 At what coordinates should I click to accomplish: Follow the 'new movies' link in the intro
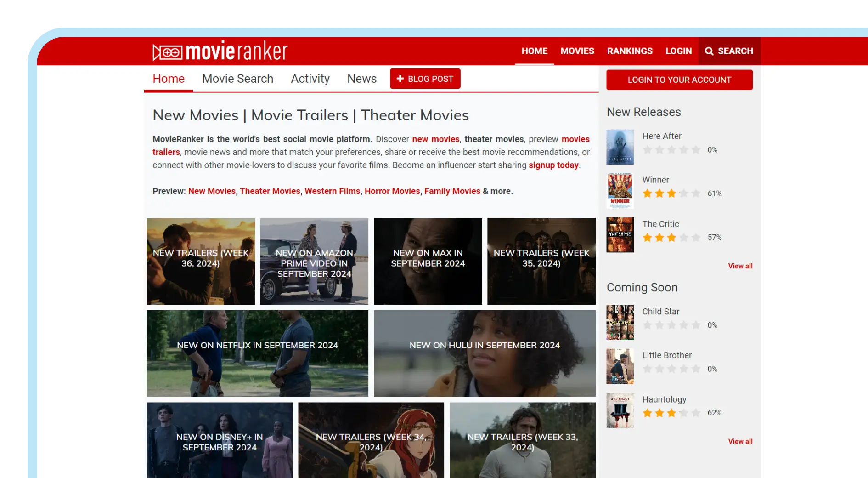[x=435, y=139]
